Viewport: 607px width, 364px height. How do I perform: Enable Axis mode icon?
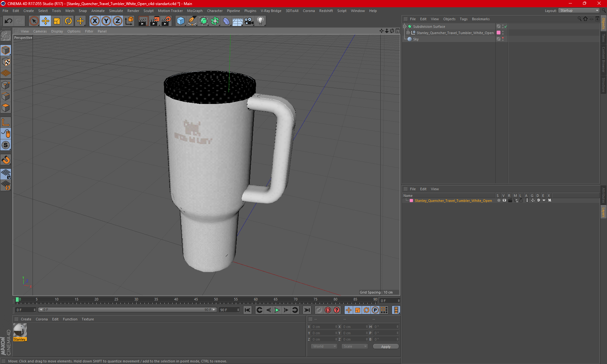coord(6,122)
